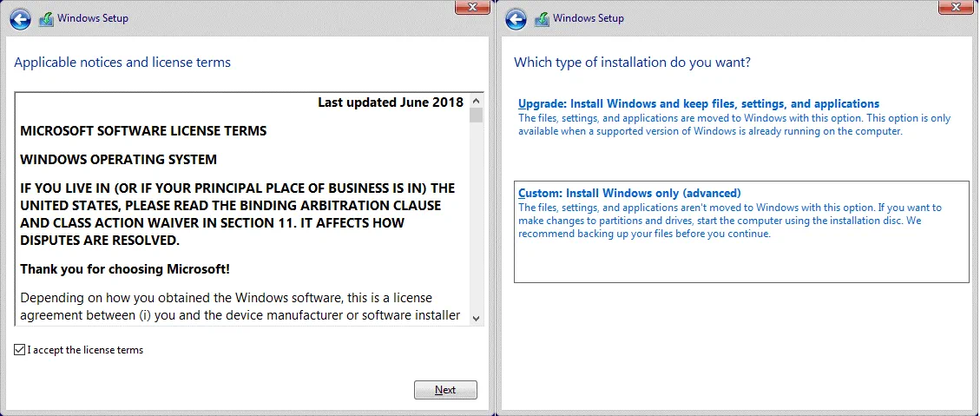Click Windows Setup icon in installation type window
Screen dimensions: 980x416
click(x=542, y=18)
